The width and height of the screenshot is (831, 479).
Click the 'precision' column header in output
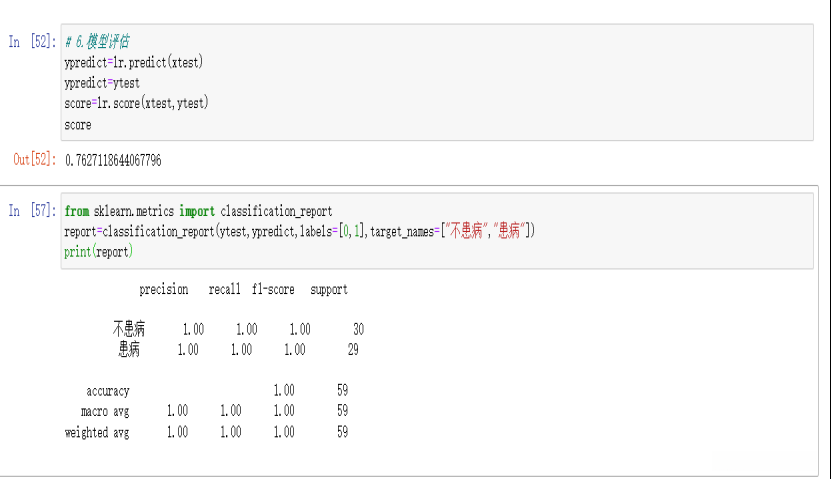pyautogui.click(x=164, y=290)
